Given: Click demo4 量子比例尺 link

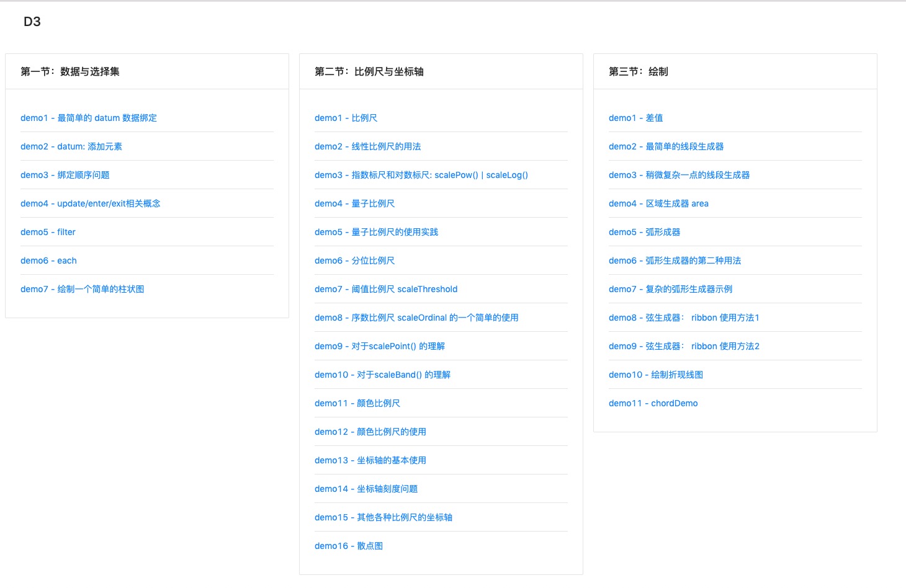Looking at the screenshot, I should 355,203.
